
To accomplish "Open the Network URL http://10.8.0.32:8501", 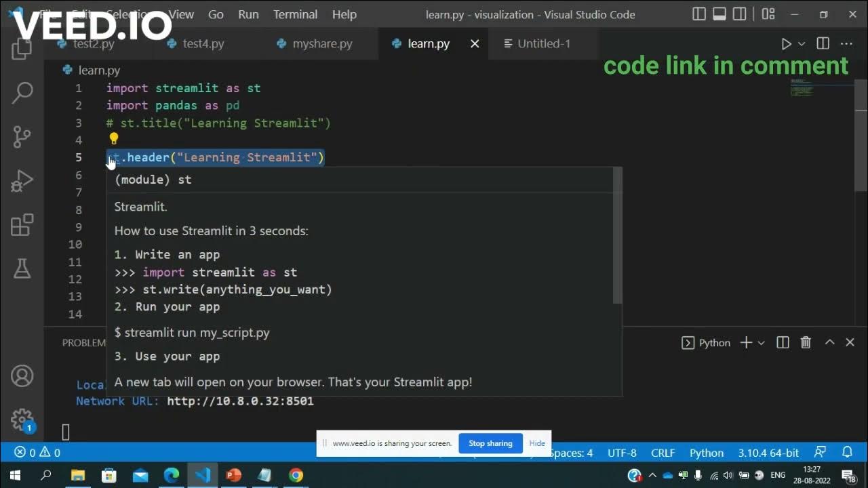I will [x=240, y=401].
